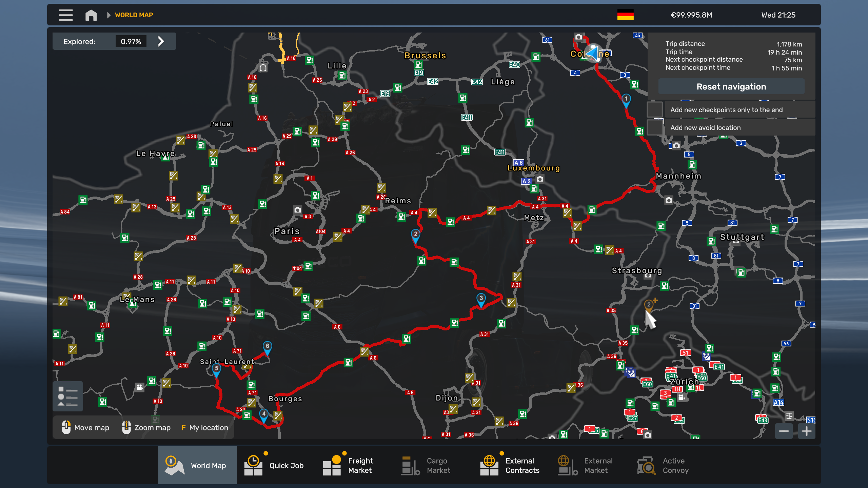The height and width of the screenshot is (488, 868).
Task: Zoom out the map with minus
Action: 784,431
